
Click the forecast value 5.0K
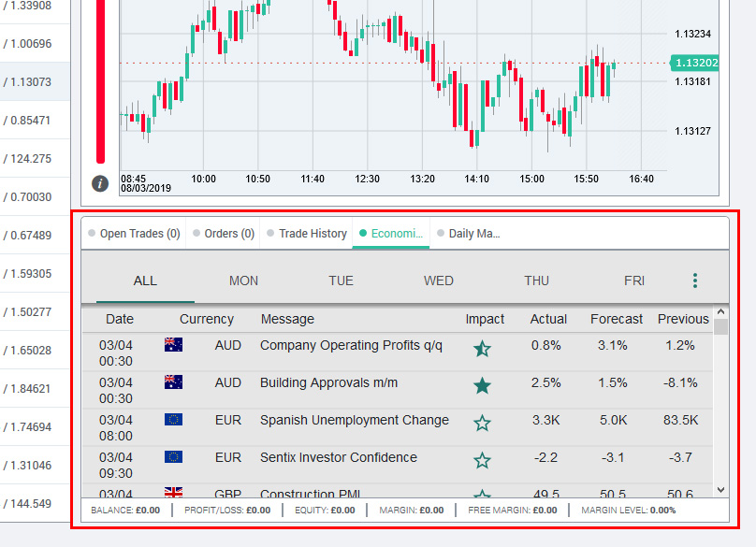pos(613,420)
